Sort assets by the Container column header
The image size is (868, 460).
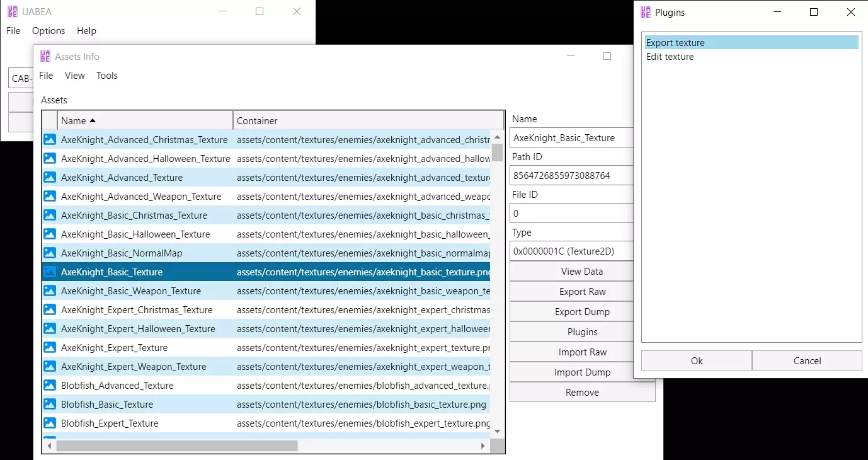368,120
